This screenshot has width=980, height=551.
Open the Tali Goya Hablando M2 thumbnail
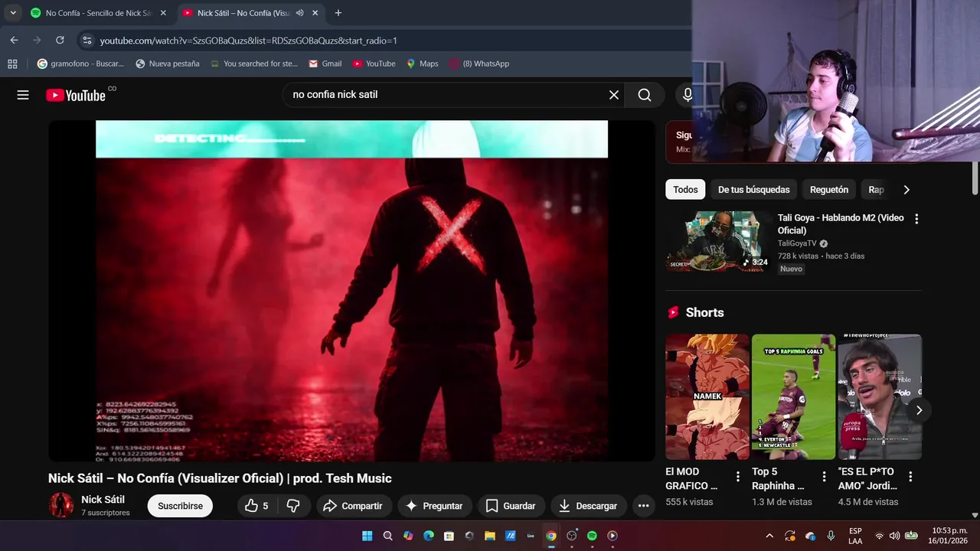coord(719,241)
